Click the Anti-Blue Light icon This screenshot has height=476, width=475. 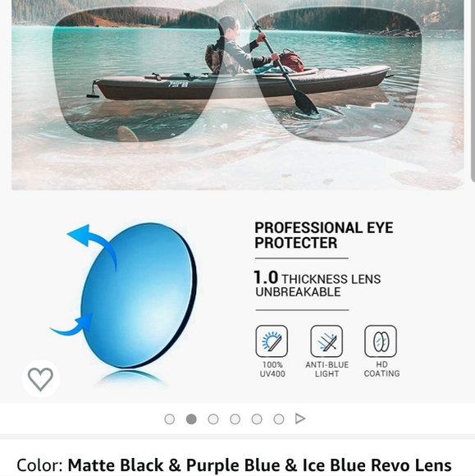(x=327, y=341)
